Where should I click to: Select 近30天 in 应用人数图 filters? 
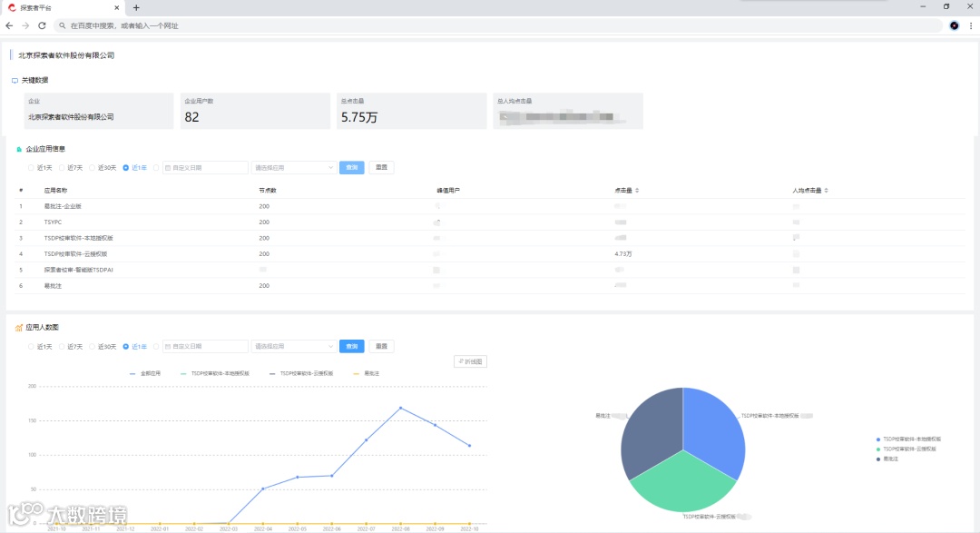pos(103,347)
